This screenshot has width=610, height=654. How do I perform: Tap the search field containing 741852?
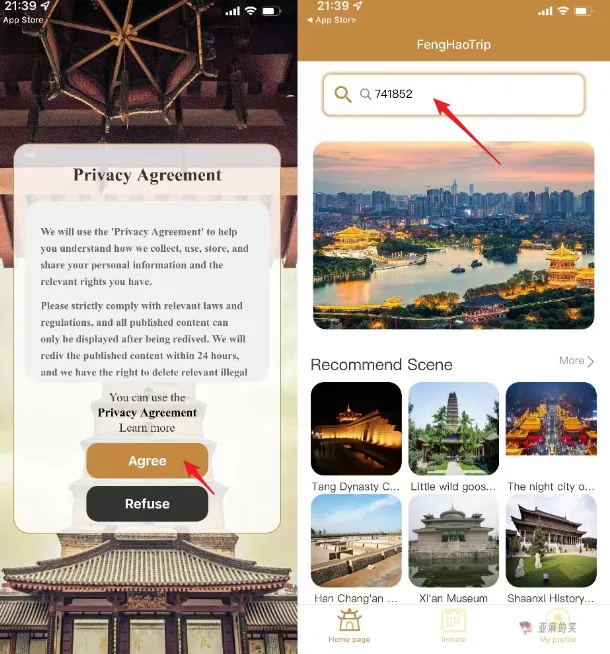[x=453, y=95]
